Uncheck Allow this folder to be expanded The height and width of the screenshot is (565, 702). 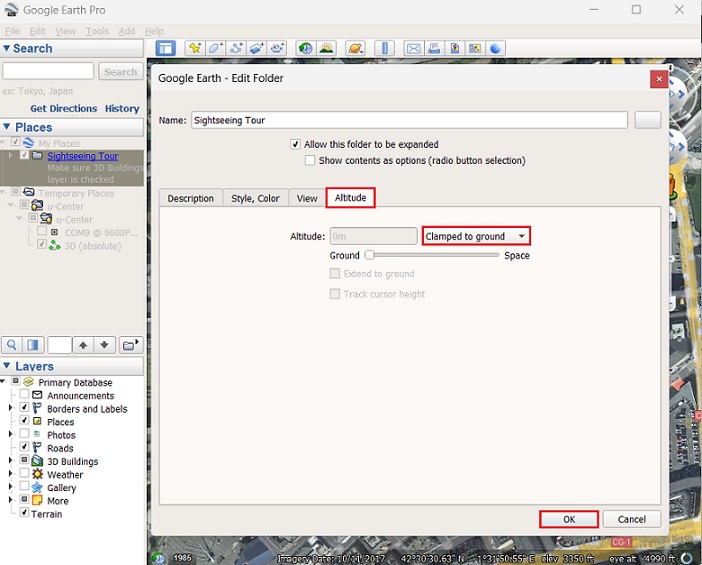[x=295, y=145]
